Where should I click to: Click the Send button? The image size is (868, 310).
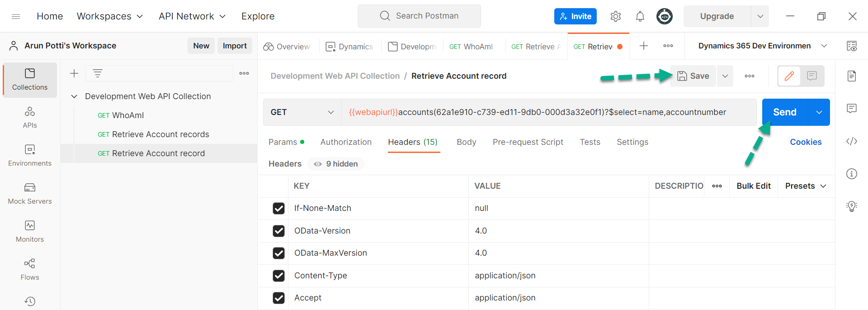coord(785,112)
